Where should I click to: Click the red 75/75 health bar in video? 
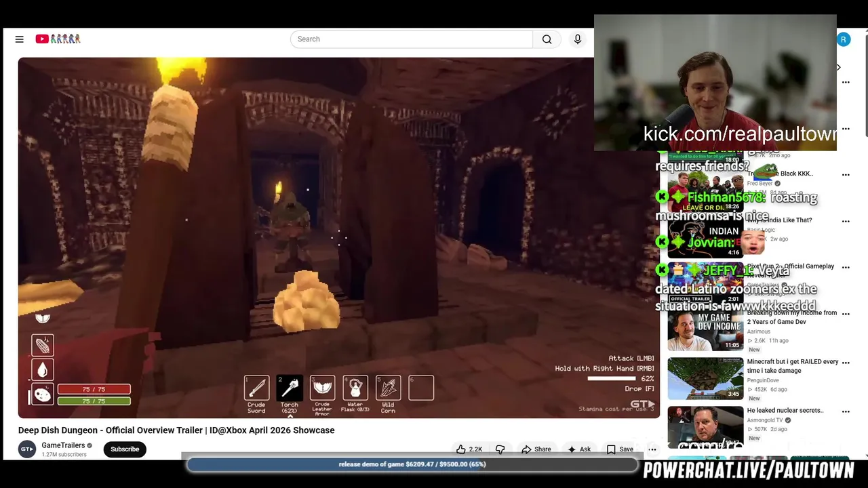pyautogui.click(x=94, y=390)
